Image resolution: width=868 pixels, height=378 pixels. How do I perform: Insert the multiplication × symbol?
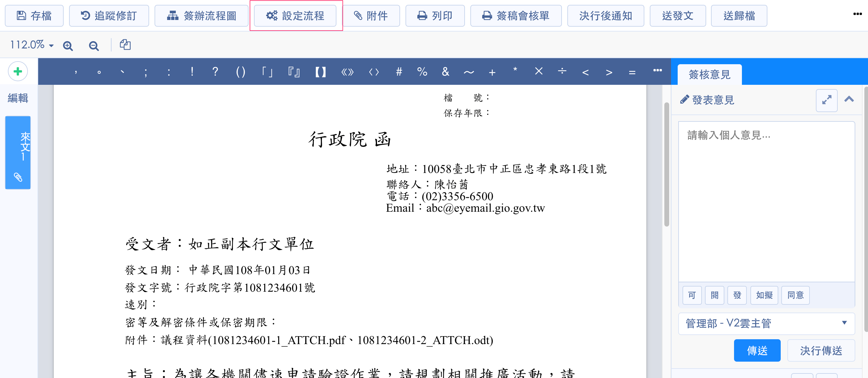pyautogui.click(x=539, y=71)
